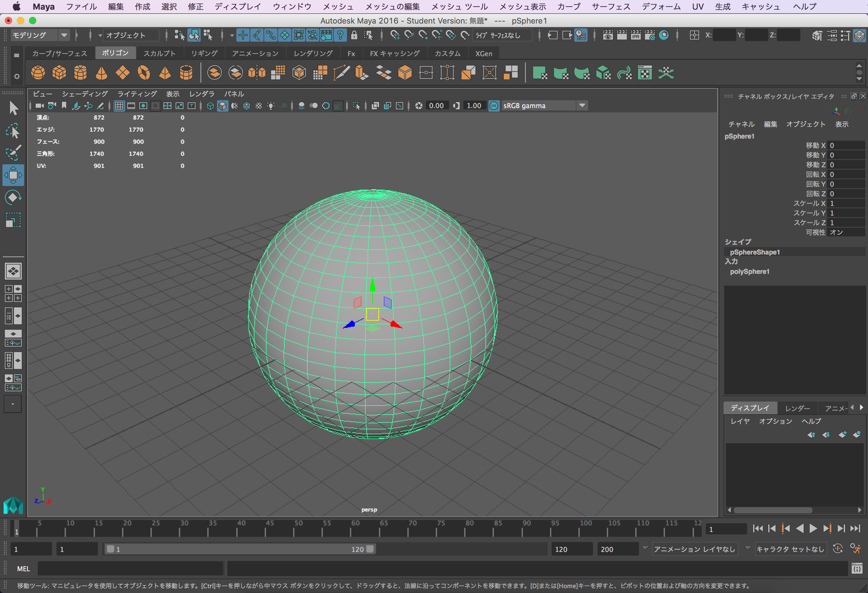Select the polySphere1 input node
This screenshot has height=593, width=868.
point(749,272)
